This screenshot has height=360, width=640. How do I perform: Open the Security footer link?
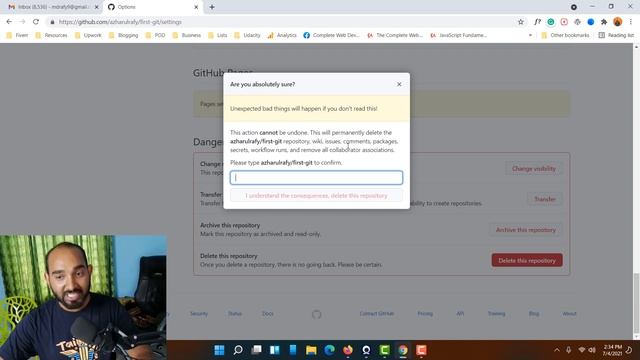(x=199, y=313)
